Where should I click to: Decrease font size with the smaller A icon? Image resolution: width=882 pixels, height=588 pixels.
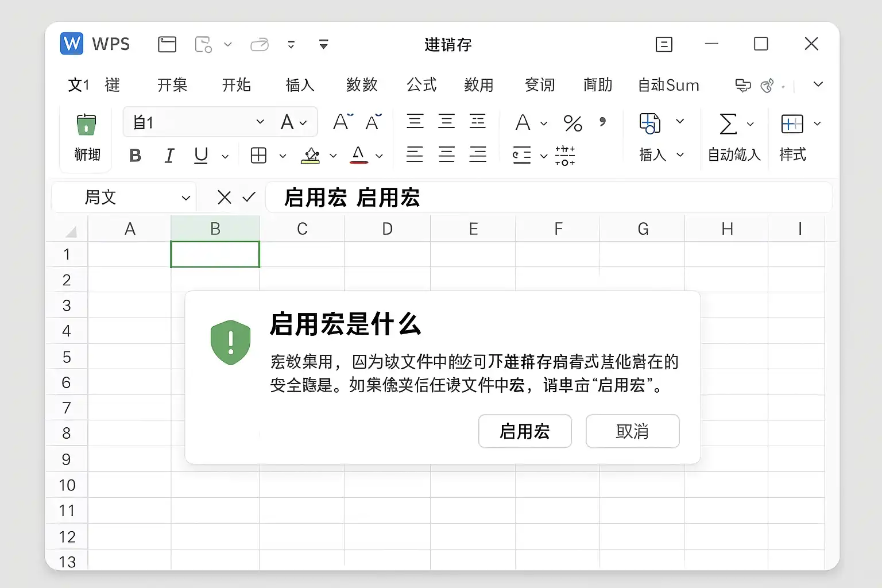(x=373, y=122)
